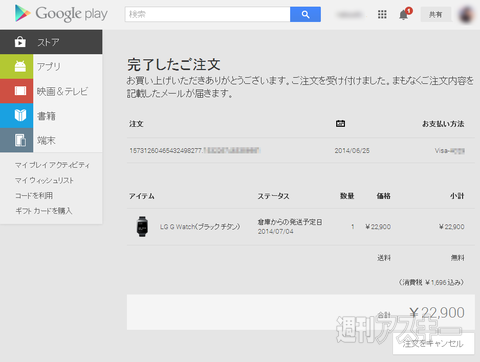Click the Google Play logo
This screenshot has height=362, width=480.
click(61, 14)
